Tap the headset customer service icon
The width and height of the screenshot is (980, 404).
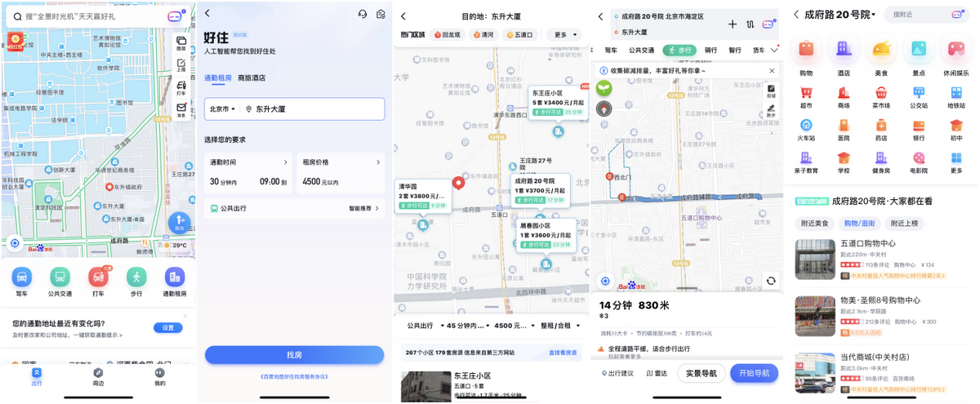(x=363, y=14)
